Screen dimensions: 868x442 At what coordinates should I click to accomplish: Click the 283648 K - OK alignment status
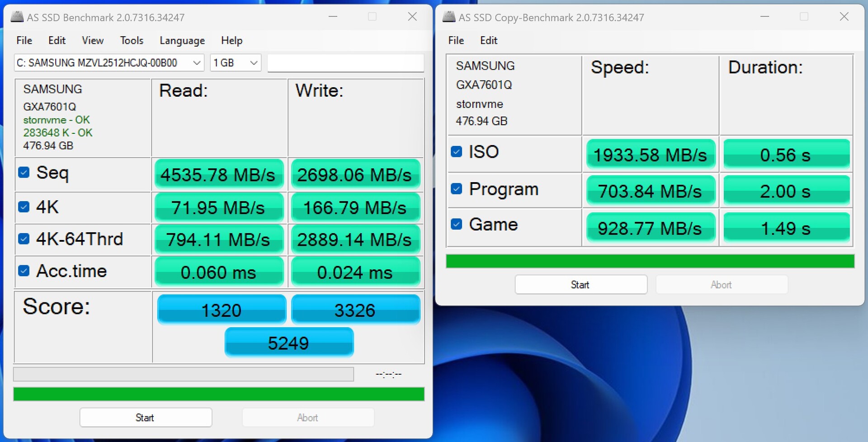point(58,132)
